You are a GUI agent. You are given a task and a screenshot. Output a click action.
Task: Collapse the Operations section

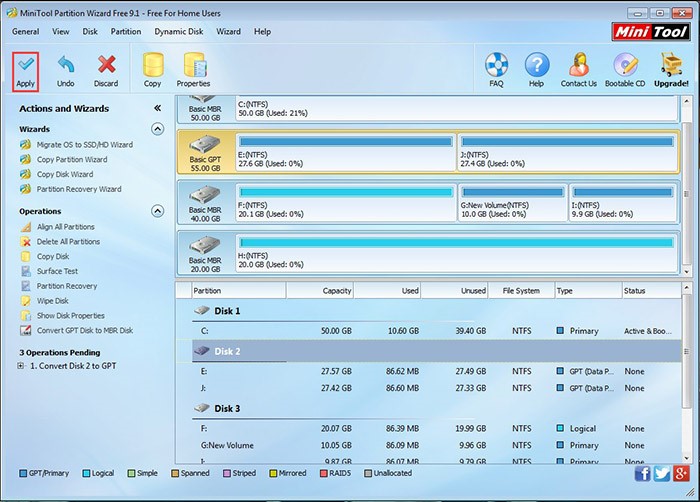[x=157, y=211]
